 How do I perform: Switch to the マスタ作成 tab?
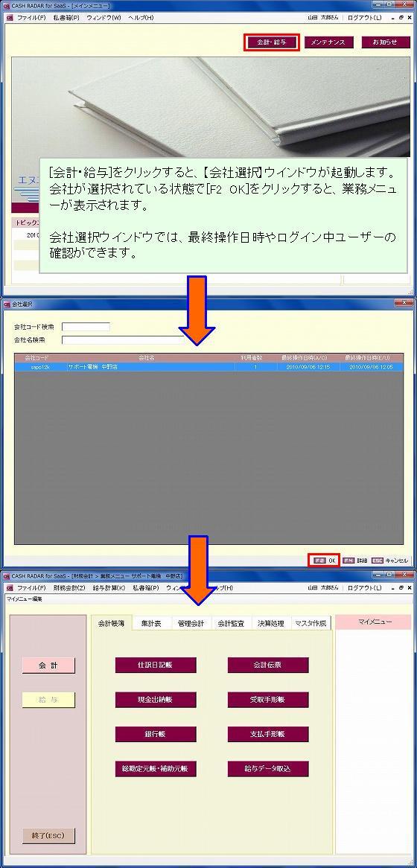point(311,623)
